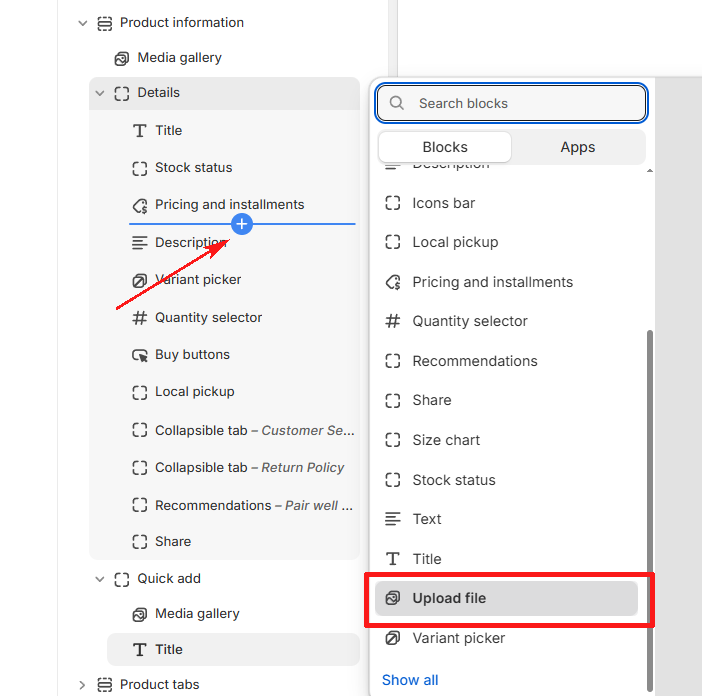Collapse the Details group chevron
The width and height of the screenshot is (702, 696).
(x=100, y=93)
